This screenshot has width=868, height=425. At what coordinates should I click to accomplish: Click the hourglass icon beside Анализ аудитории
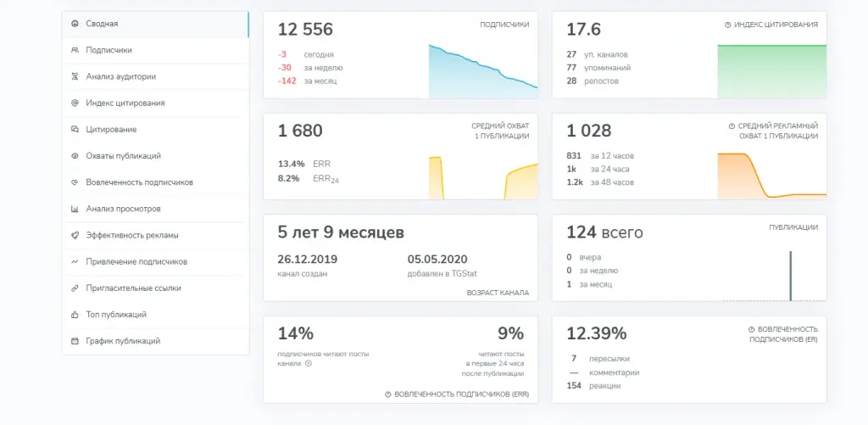coord(75,76)
